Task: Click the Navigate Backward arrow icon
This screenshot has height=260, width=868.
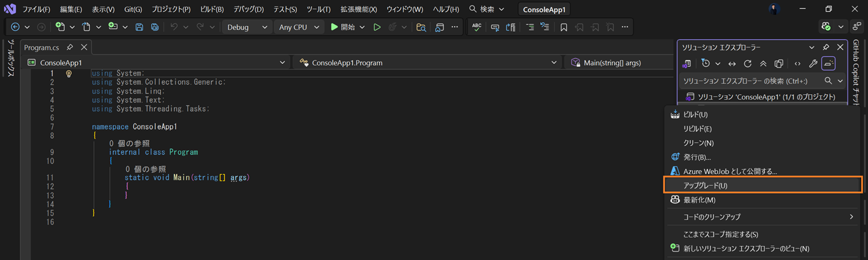Action: (x=16, y=27)
